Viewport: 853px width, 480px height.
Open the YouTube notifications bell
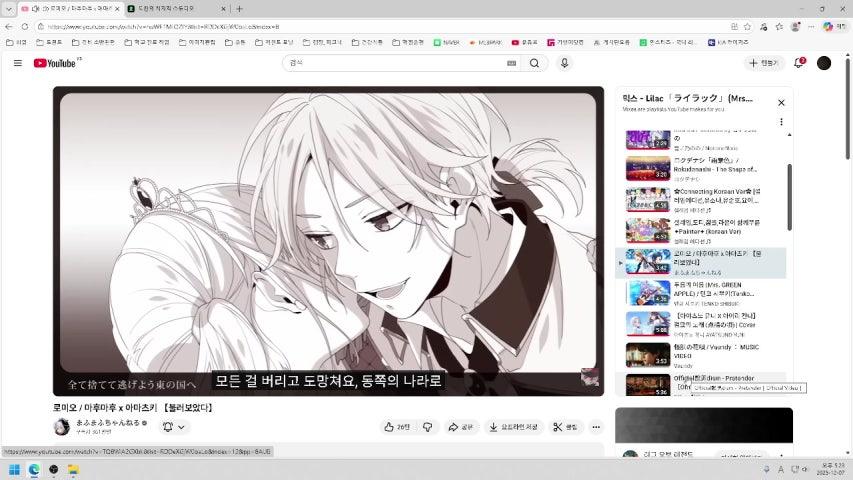tap(799, 63)
